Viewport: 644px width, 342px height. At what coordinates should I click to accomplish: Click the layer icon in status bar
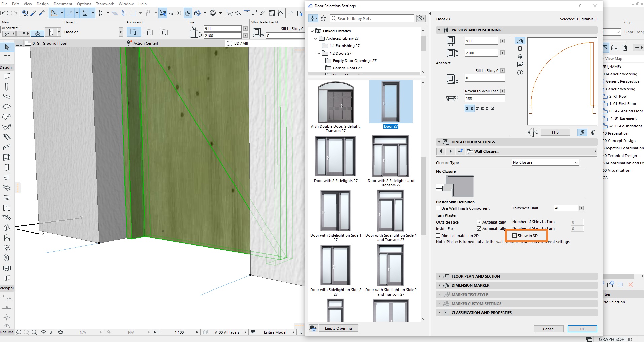[x=205, y=332]
